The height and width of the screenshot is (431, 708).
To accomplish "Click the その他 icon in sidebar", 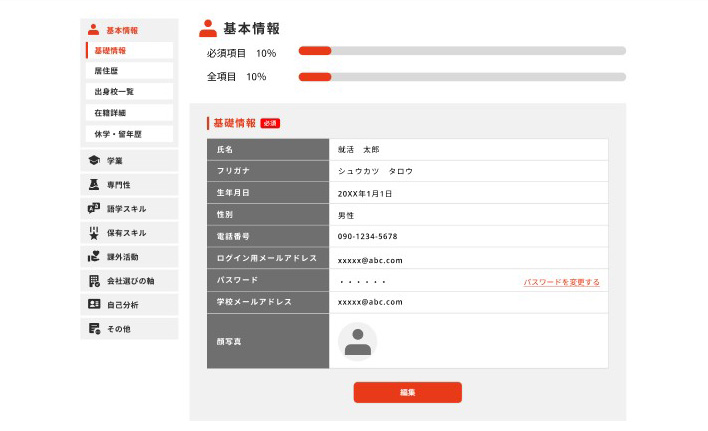I will click(94, 328).
